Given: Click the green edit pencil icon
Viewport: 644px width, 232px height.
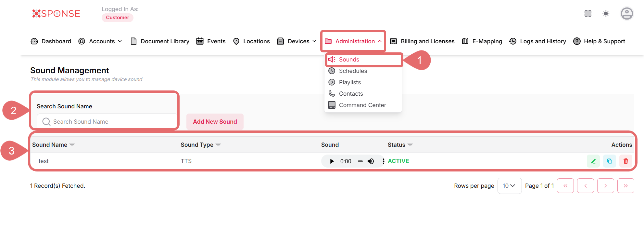Looking at the screenshot, I should tap(593, 161).
